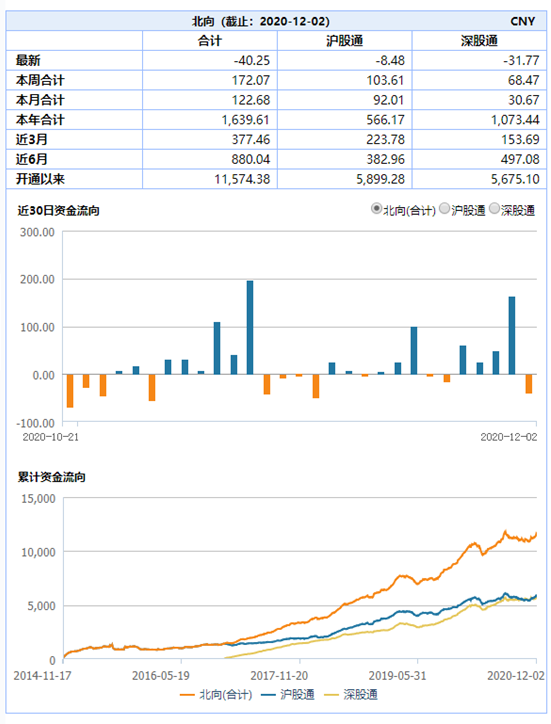
Task: Select the 沪股通 radio button
Action: [x=444, y=209]
